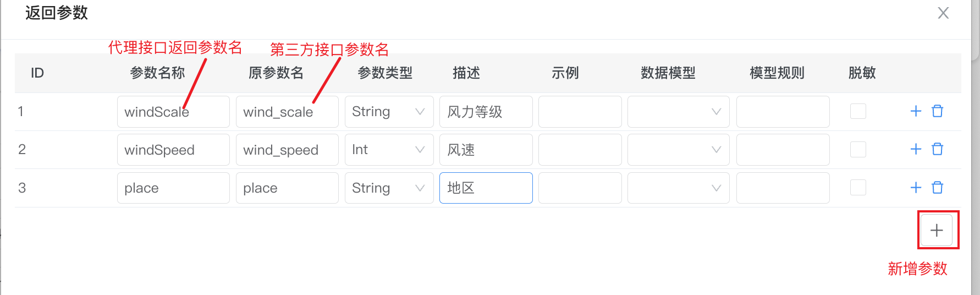Change the Int type dropdown for windSpeed

coord(389,150)
